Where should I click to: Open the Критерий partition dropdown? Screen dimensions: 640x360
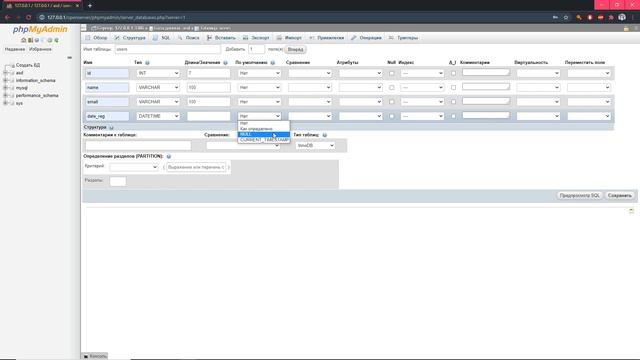(134, 167)
